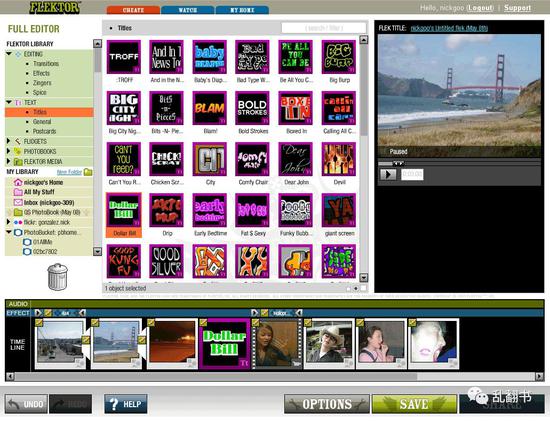The height and width of the screenshot is (421, 550).
Task: Select the Dollar Bill clip in timeline
Action: 224,343
